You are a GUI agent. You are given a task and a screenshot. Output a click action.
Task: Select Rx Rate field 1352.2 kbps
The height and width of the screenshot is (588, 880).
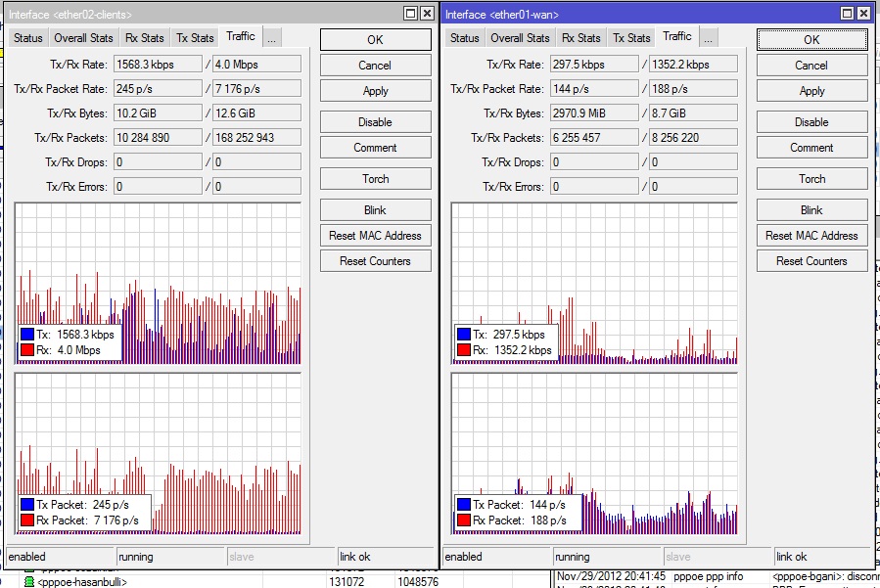[x=693, y=64]
